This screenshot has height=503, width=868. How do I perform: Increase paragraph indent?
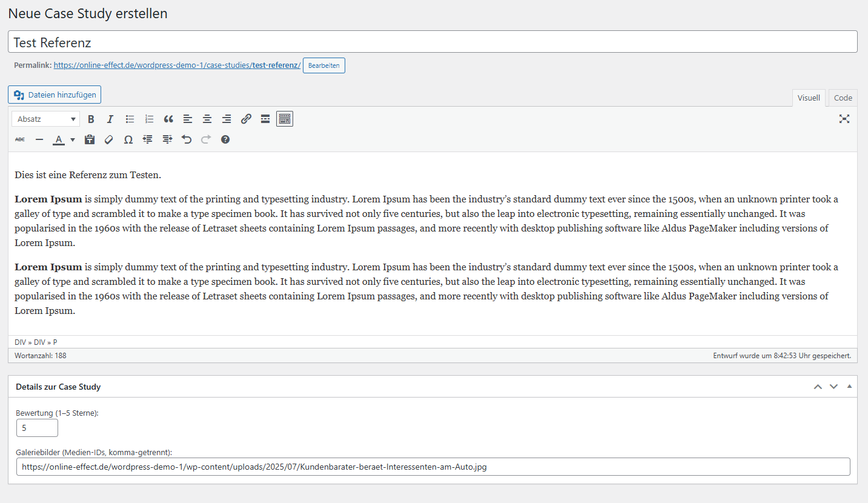pos(167,139)
